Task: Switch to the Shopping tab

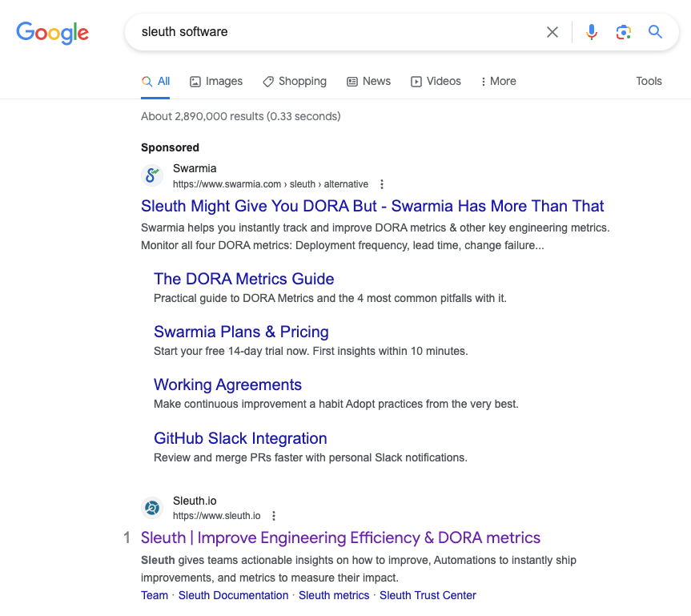Action: 295,81
